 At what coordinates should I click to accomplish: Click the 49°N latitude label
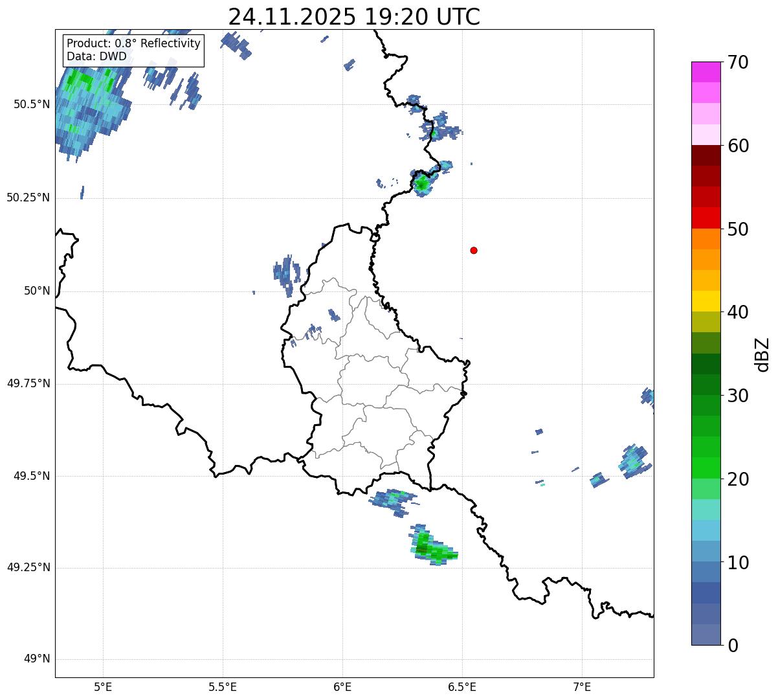tap(37, 659)
